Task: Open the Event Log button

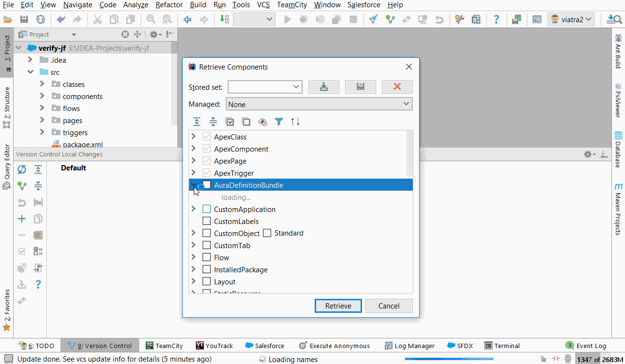Action: coord(585,346)
